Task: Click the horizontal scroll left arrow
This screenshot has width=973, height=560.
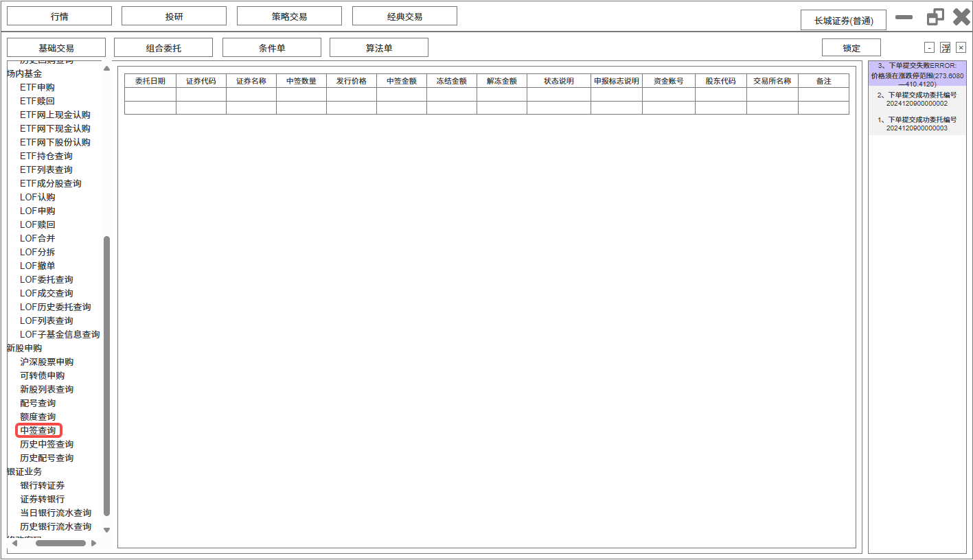Action: point(14,543)
